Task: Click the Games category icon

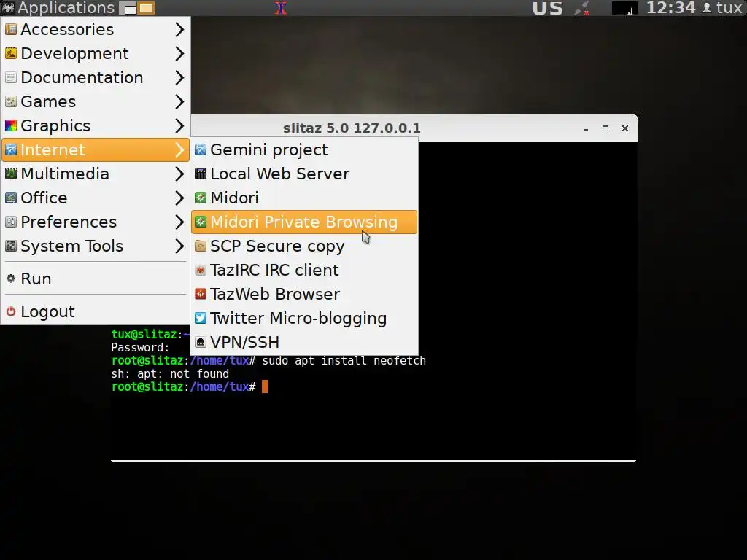Action: tap(11, 101)
